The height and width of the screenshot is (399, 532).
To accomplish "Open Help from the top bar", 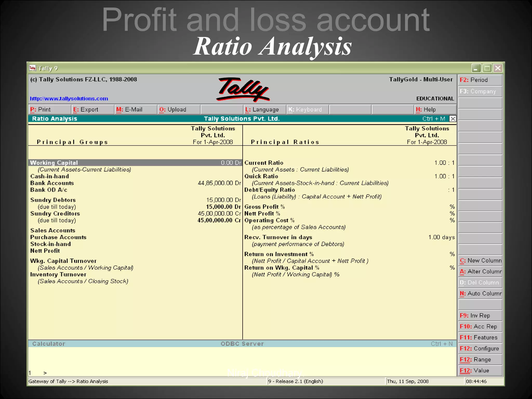I will pos(435,109).
